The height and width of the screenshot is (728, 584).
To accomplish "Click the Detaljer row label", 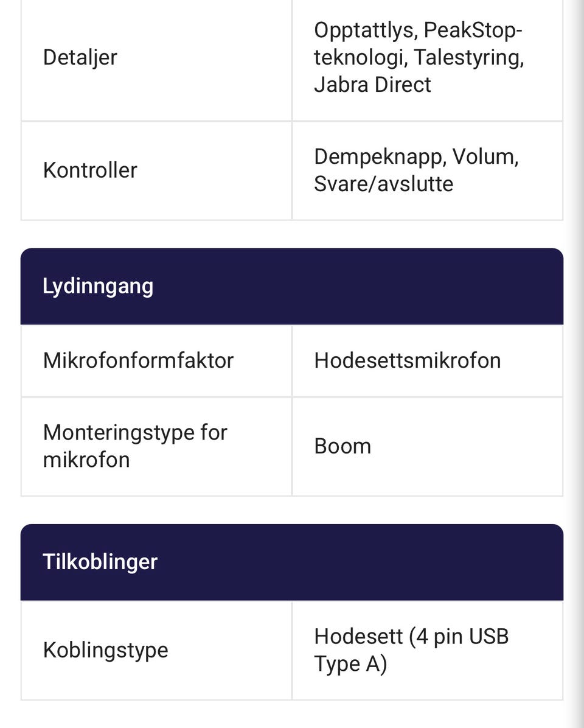I will (80, 58).
